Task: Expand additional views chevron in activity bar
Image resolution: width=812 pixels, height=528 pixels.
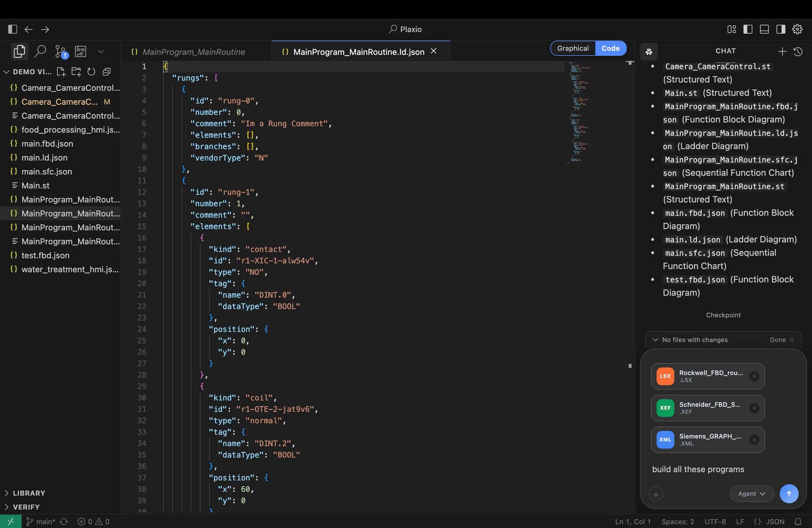Action: (101, 51)
